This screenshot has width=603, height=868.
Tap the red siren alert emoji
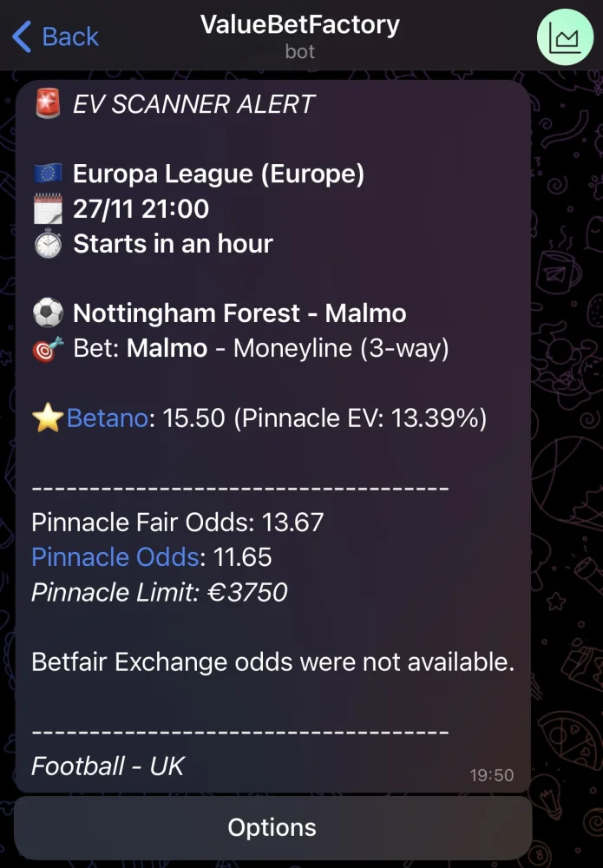click(x=48, y=104)
